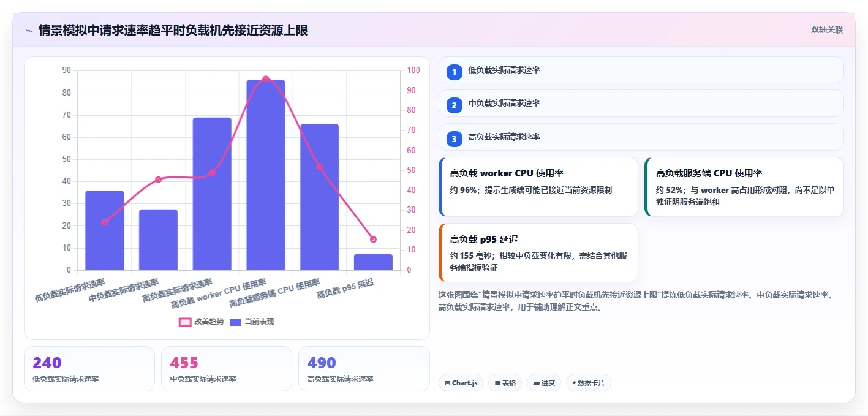Image resolution: width=868 pixels, height=416 pixels.
Task: Click the text 约 96%；提示生成端可能已接近当前资源限制
Action: 531,190
